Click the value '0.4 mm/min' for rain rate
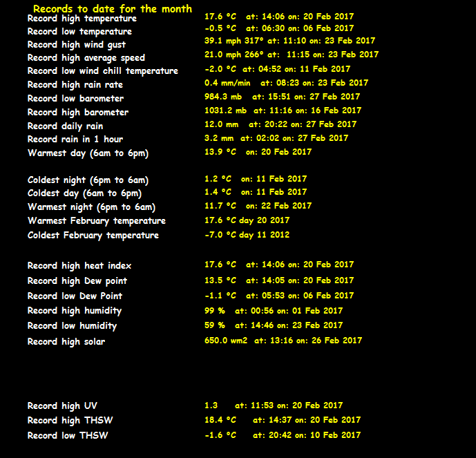The width and height of the screenshot is (476, 458). pos(227,83)
